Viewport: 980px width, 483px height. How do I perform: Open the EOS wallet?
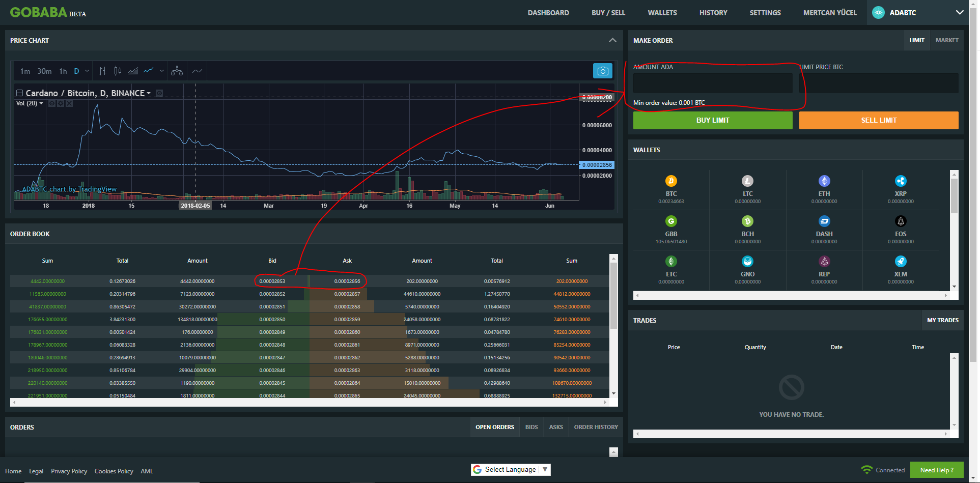(901, 230)
